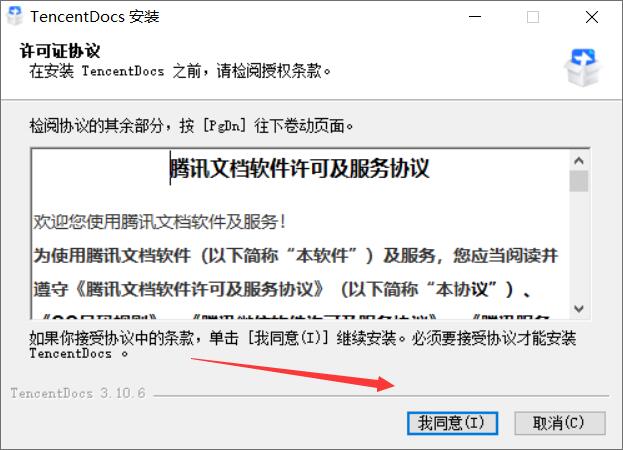The width and height of the screenshot is (623, 450).
Task: Click the greyed-out maximize window button
Action: coord(533,17)
